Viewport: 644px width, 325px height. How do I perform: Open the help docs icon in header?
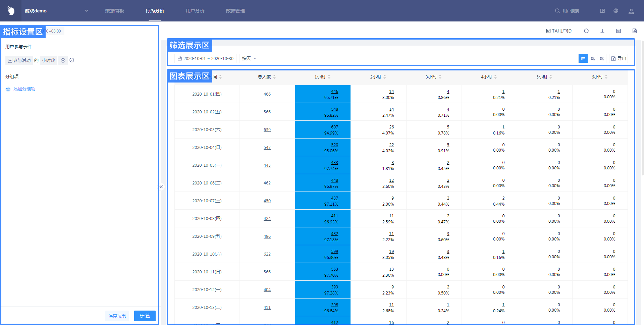(x=602, y=11)
